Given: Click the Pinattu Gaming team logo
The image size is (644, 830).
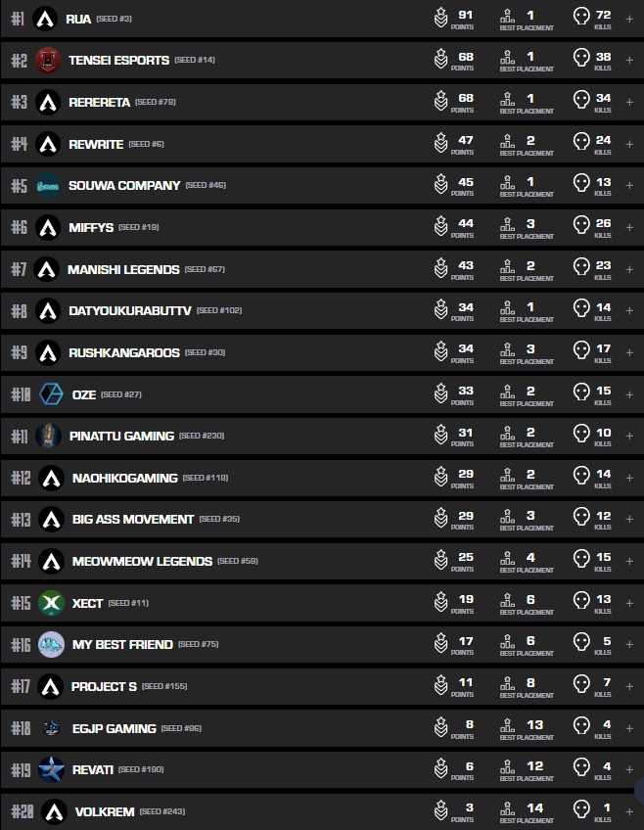Looking at the screenshot, I should pyautogui.click(x=49, y=437).
